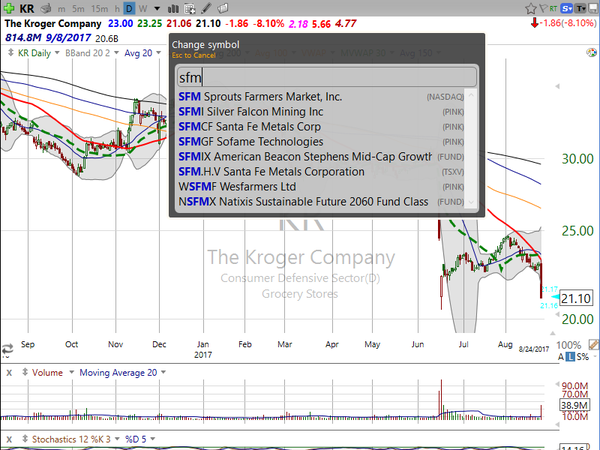Viewport: 600px width, 450px height.
Task: Click the bar chart style icon
Action: click(173, 8)
